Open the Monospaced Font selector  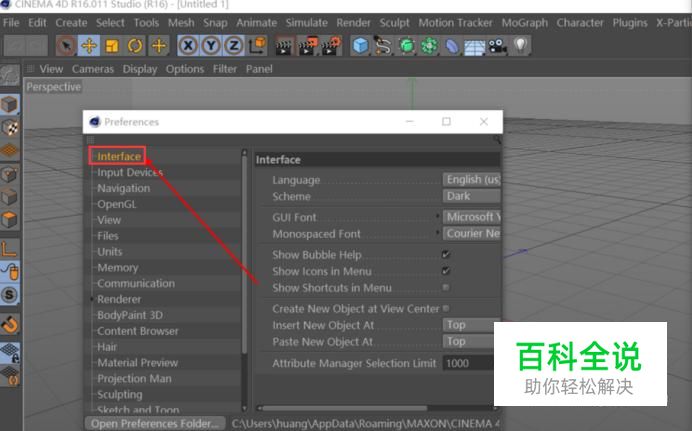point(471,233)
